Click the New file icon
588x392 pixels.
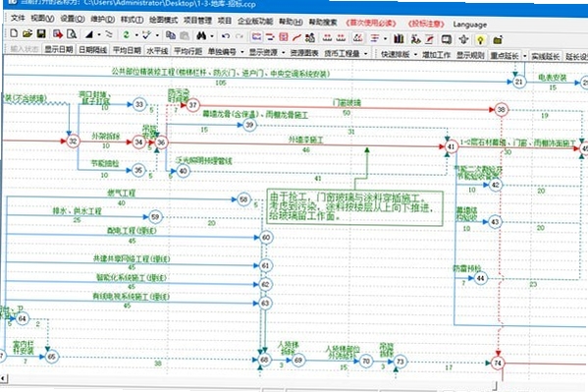pos(14,33)
